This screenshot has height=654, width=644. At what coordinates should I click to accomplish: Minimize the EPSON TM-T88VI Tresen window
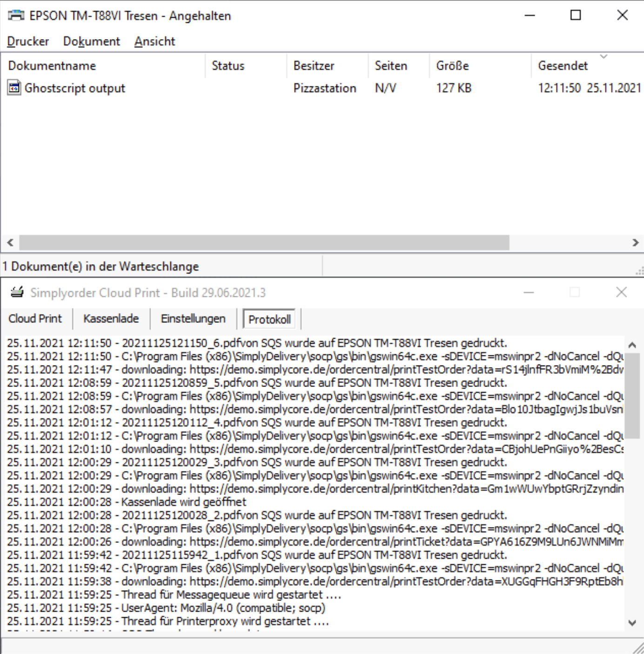pyautogui.click(x=530, y=15)
